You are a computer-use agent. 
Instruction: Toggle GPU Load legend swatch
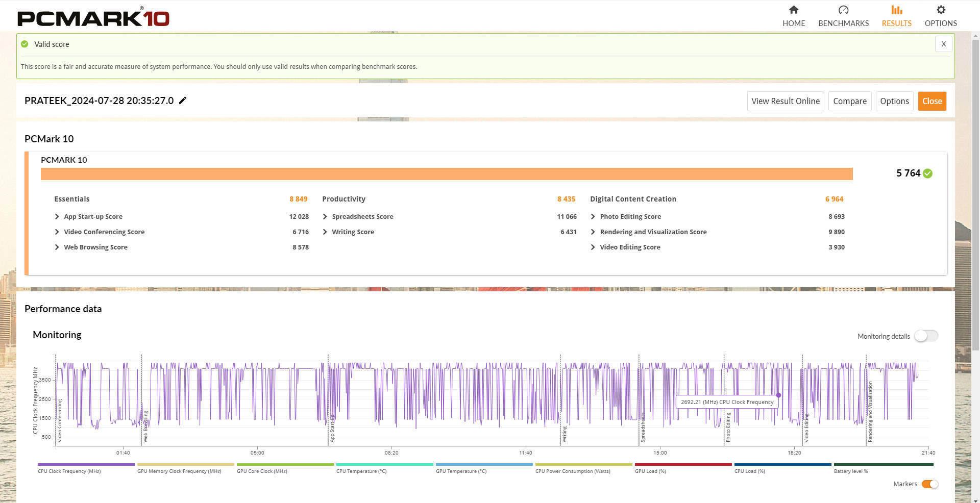click(x=683, y=465)
